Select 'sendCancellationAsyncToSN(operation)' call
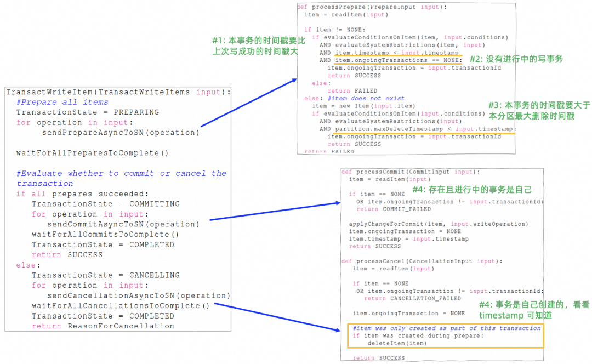 pyautogui.click(x=139, y=296)
